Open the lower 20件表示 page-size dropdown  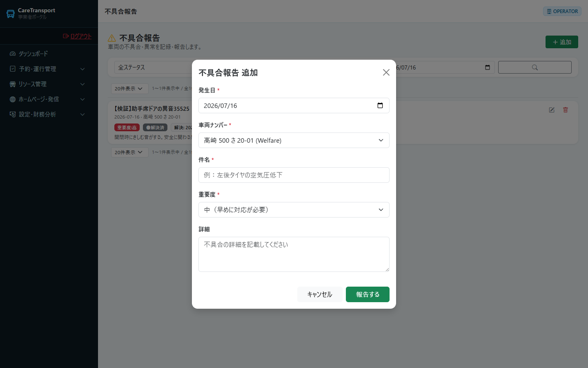pos(129,153)
